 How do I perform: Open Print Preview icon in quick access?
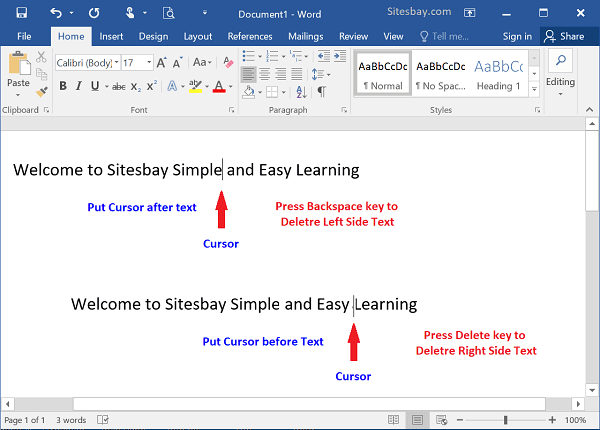click(x=168, y=13)
